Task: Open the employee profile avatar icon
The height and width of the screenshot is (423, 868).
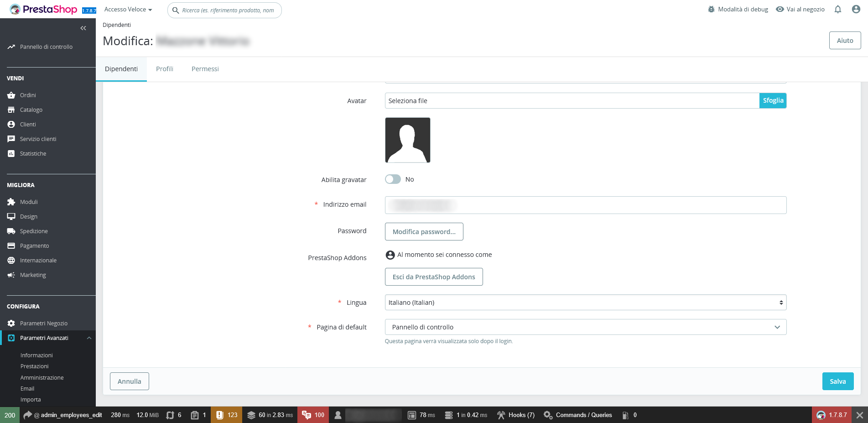Action: pos(856,9)
